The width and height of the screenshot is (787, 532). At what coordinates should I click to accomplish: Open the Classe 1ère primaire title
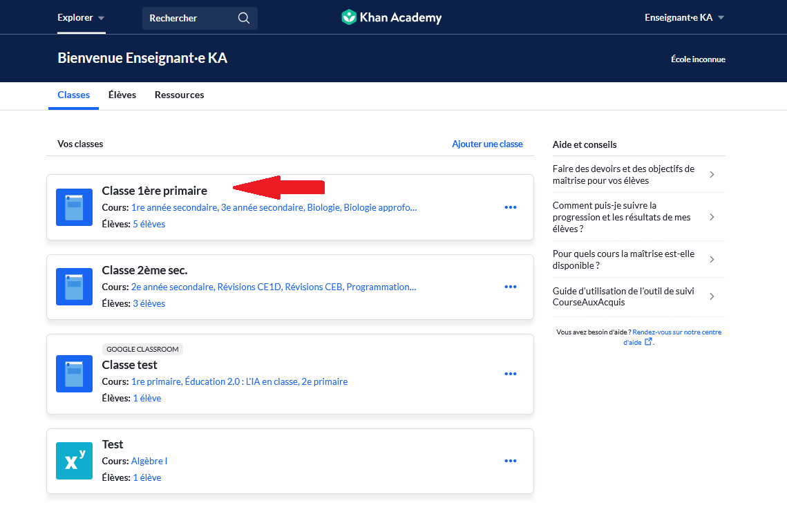coord(155,191)
